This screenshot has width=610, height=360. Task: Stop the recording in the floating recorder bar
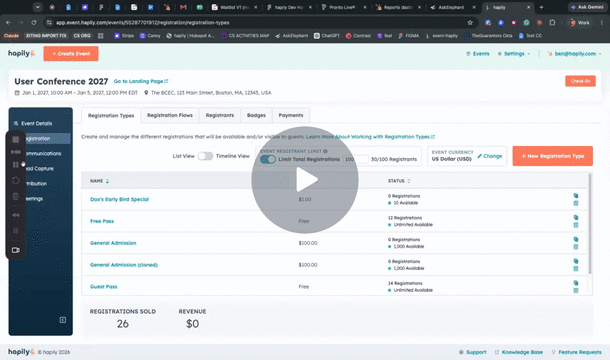[x=16, y=139]
